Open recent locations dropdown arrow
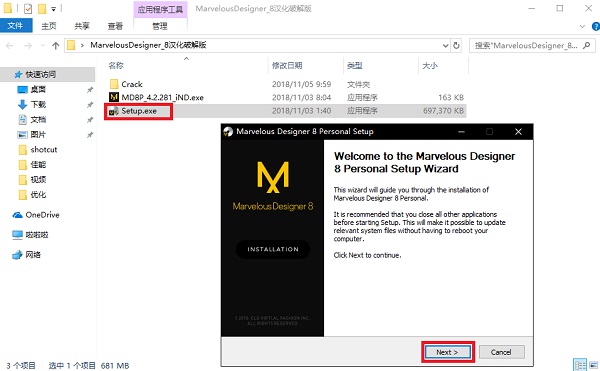The image size is (600, 371). click(x=42, y=46)
